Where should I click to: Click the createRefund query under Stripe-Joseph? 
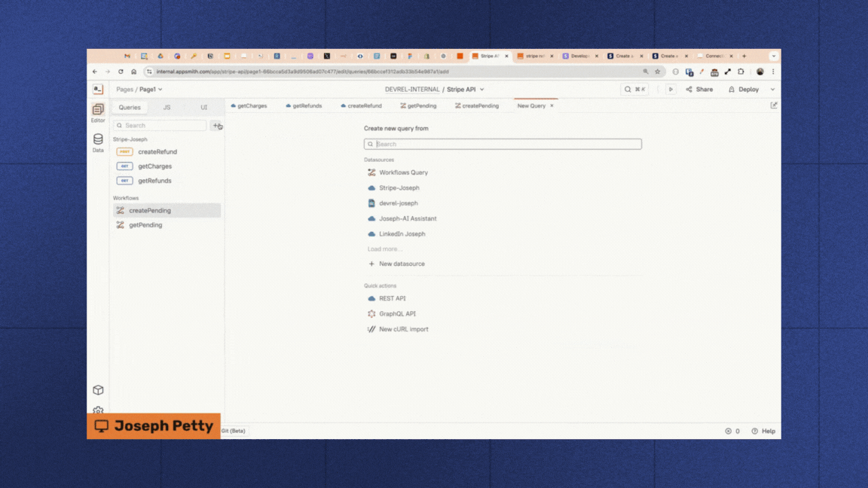(160, 151)
